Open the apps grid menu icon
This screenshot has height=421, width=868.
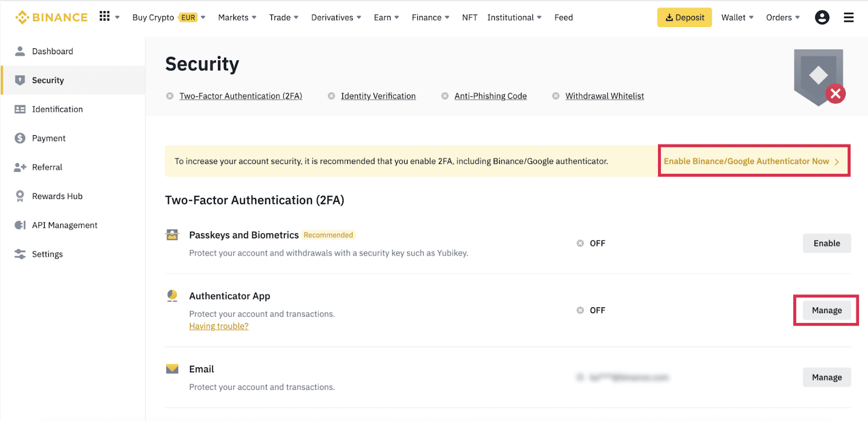click(105, 16)
